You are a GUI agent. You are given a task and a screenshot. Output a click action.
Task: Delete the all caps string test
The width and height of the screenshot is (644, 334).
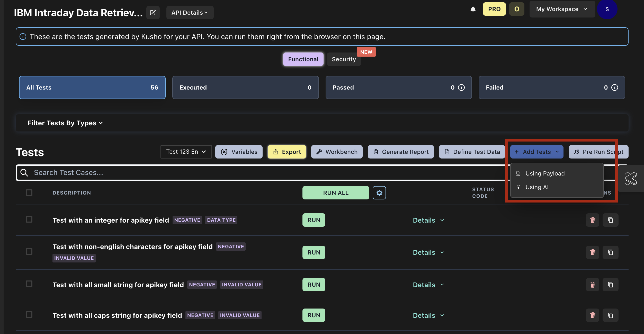592,315
